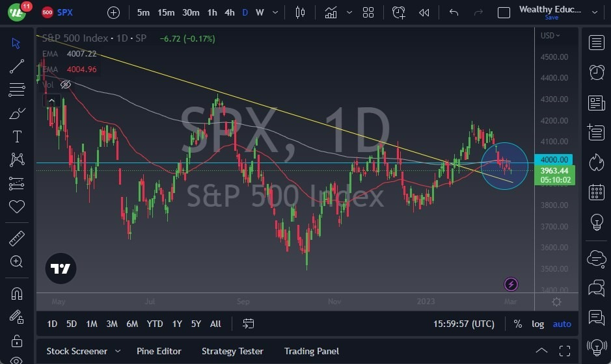Open the data window panel
The width and height of the screenshot is (611, 364).
596,133
